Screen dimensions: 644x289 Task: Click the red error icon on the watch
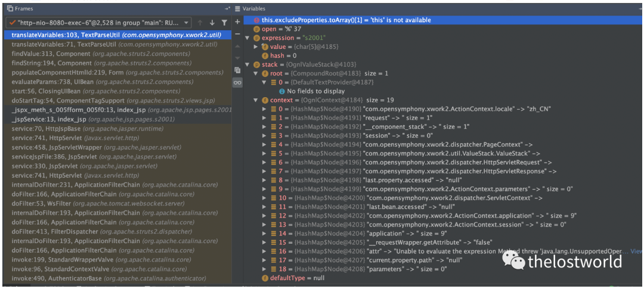point(256,20)
